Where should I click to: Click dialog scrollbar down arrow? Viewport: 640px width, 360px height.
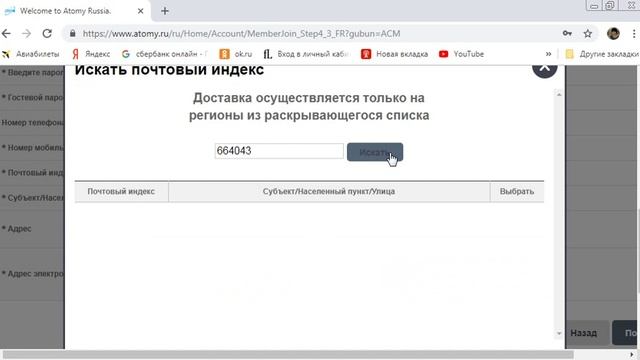(x=559, y=333)
